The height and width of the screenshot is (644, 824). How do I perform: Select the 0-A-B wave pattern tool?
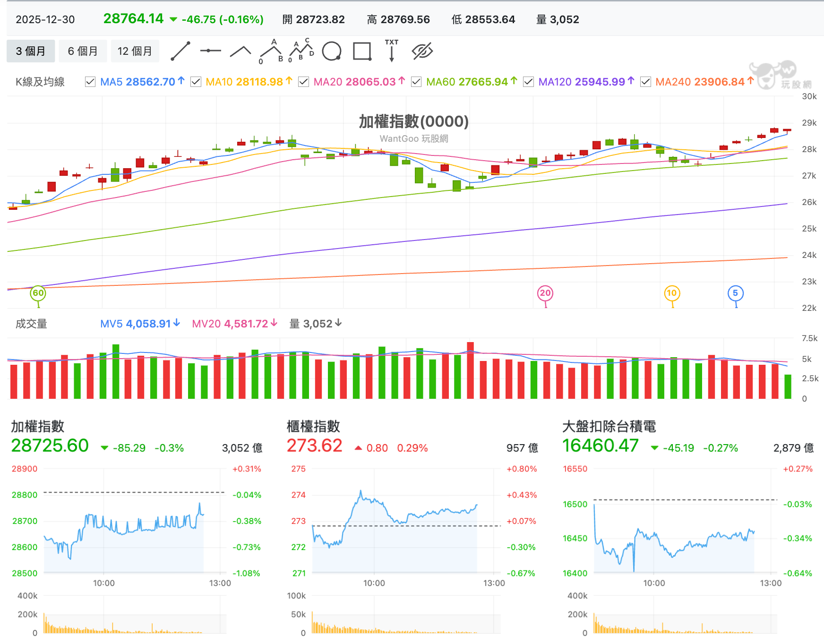[x=271, y=51]
